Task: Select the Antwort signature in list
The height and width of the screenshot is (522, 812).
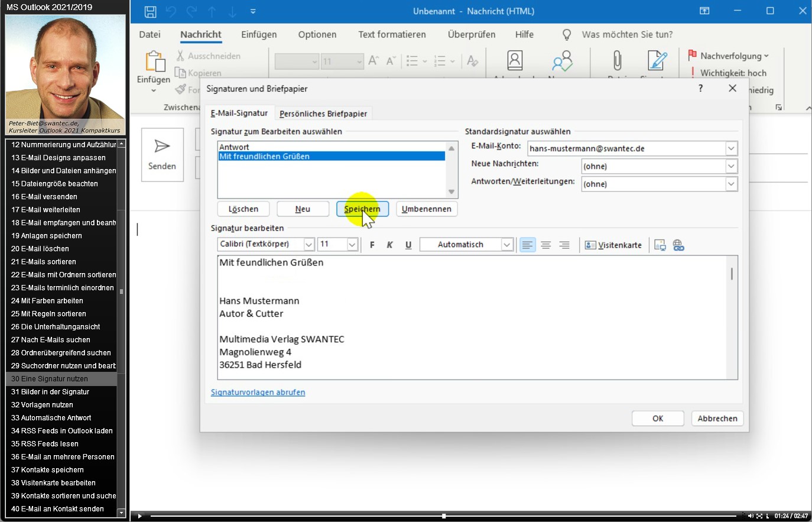Action: (x=235, y=147)
